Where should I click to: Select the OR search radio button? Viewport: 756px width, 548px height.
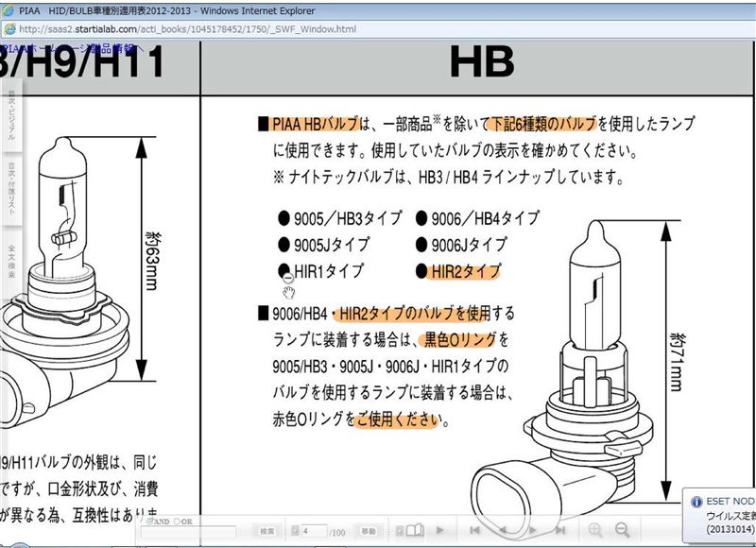point(176,522)
